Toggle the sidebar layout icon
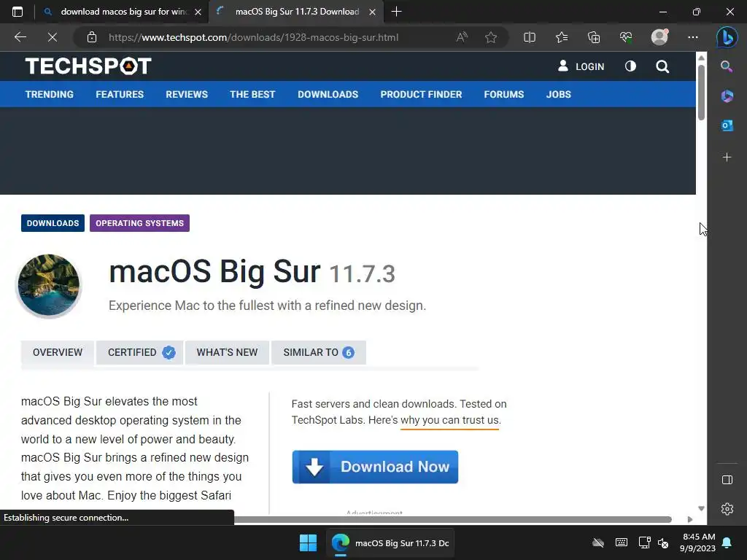The width and height of the screenshot is (747, 560). (727, 480)
